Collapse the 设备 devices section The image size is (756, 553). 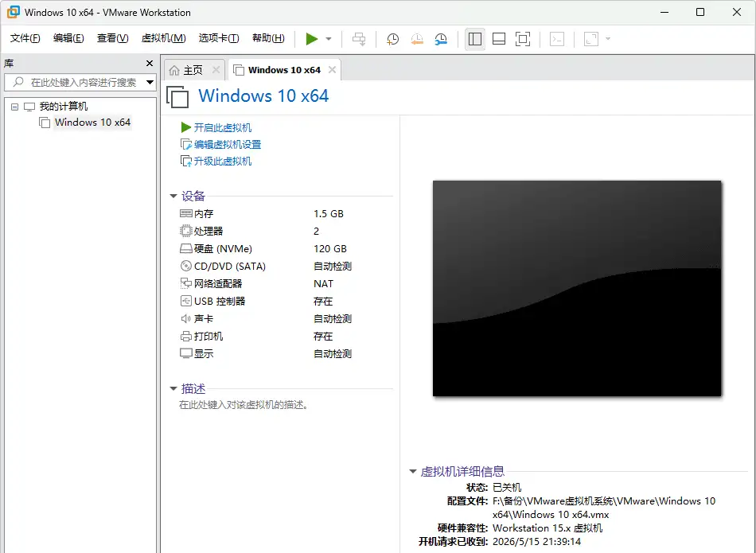coord(173,197)
